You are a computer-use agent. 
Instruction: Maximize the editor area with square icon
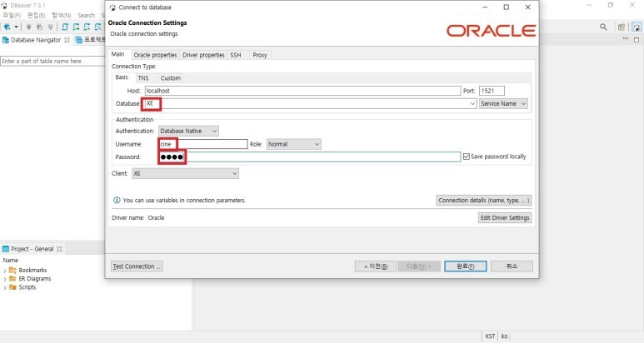(637, 39)
